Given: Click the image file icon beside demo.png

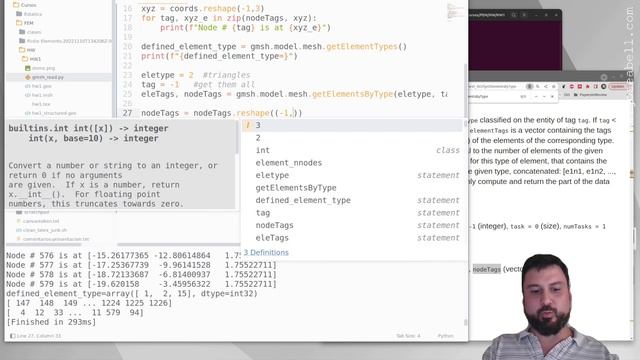Looking at the screenshot, I should 28,68.
